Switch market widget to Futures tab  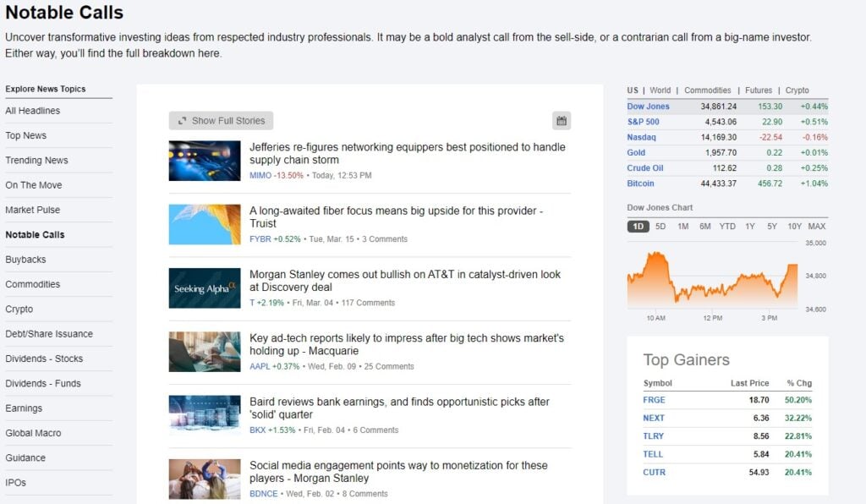[759, 90]
